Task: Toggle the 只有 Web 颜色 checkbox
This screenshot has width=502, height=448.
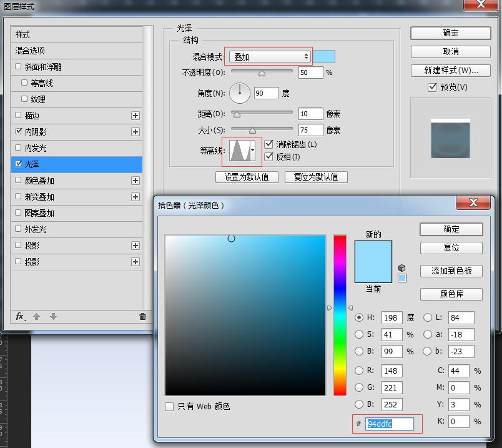Action: point(169,407)
